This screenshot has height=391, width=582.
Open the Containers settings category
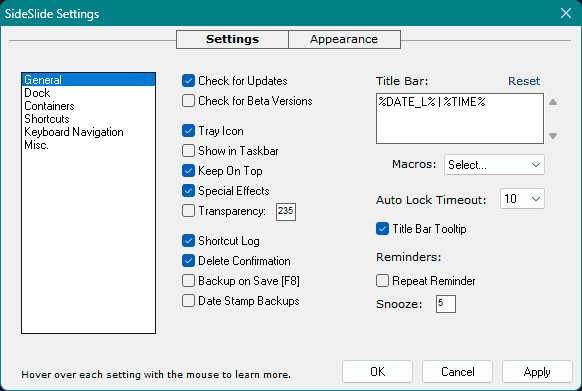point(88,106)
